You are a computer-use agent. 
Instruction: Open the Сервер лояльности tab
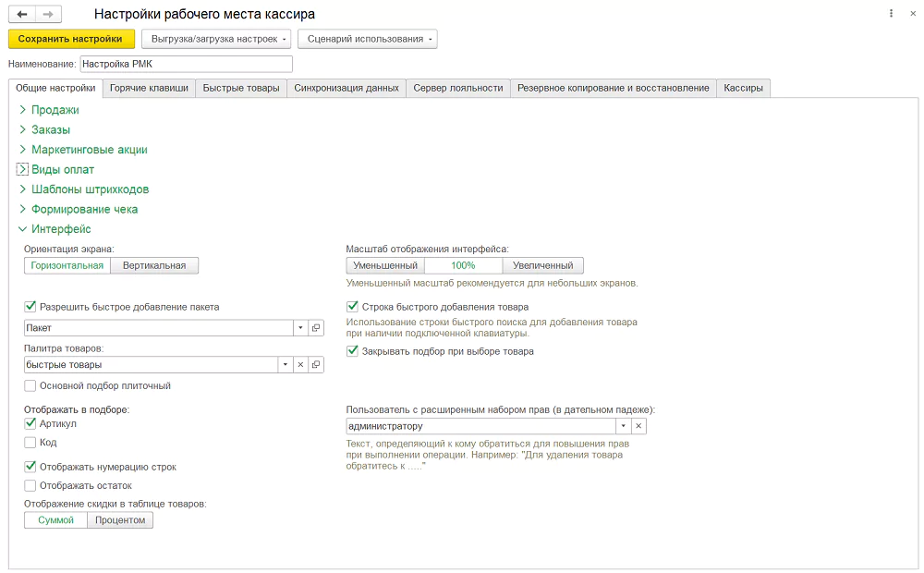tap(458, 88)
